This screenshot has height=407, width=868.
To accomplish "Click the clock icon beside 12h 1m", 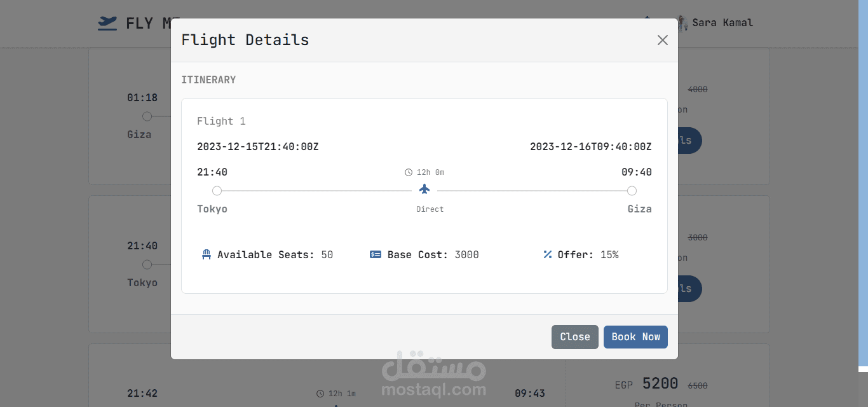I will click(321, 393).
